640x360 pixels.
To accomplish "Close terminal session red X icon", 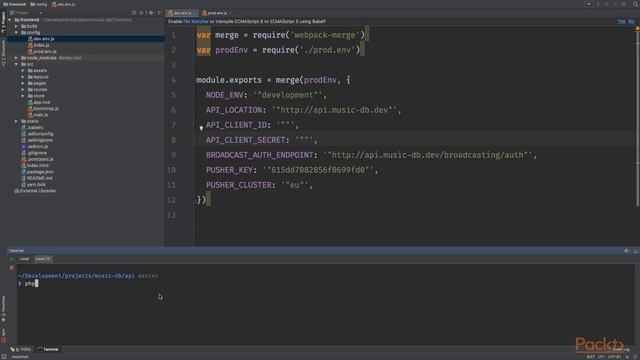I will click(x=12, y=268).
